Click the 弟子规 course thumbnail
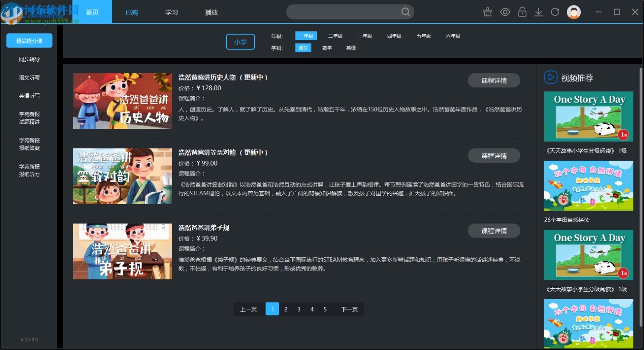644x350 pixels. 122,251
